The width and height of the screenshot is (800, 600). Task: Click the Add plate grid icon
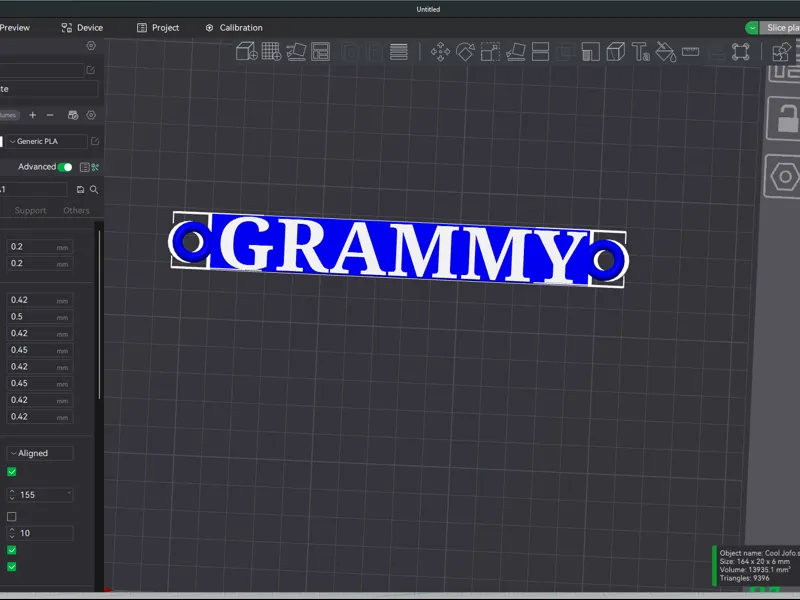tap(271, 52)
